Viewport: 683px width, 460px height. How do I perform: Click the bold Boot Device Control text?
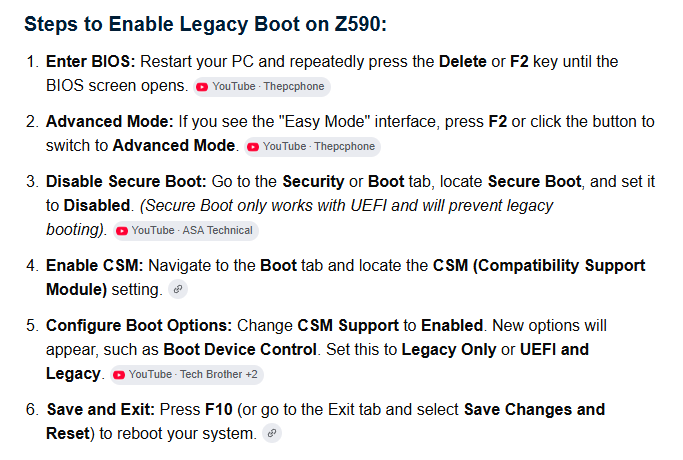pyautogui.click(x=240, y=349)
